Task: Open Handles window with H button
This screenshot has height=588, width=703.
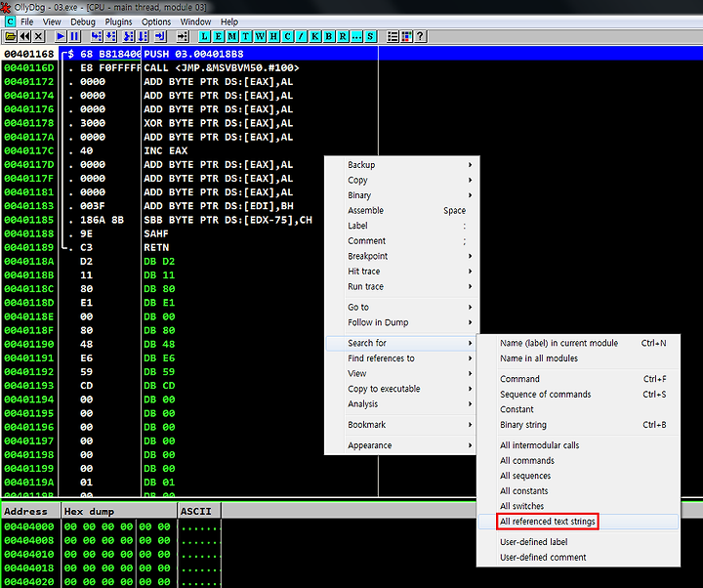Action: pyautogui.click(x=273, y=36)
